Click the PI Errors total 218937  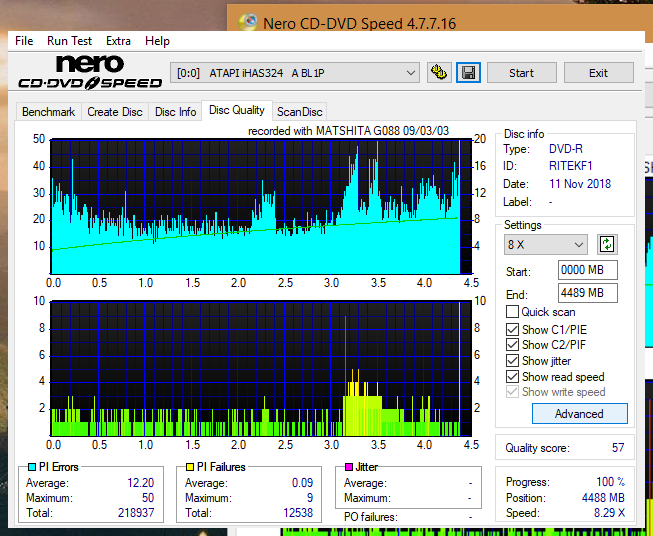[136, 513]
